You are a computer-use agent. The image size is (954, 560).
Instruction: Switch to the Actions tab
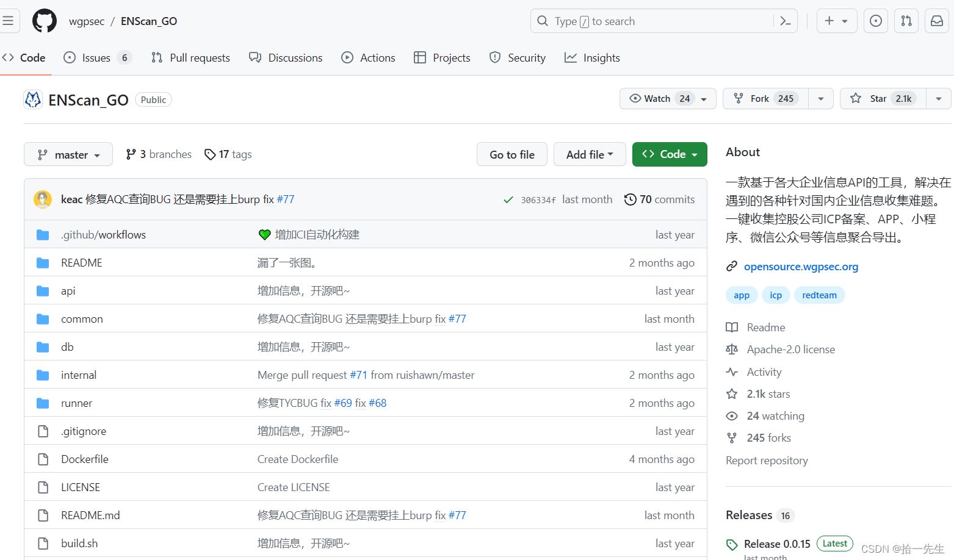368,58
